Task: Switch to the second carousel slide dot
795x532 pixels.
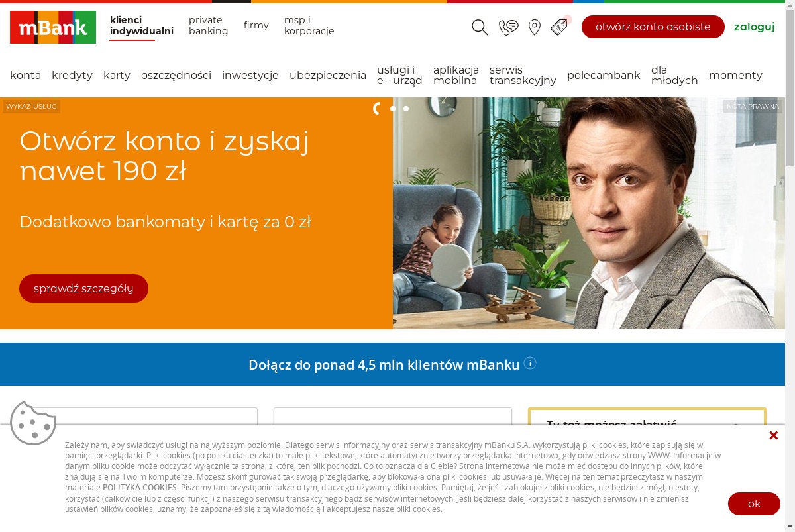Action: click(393, 109)
